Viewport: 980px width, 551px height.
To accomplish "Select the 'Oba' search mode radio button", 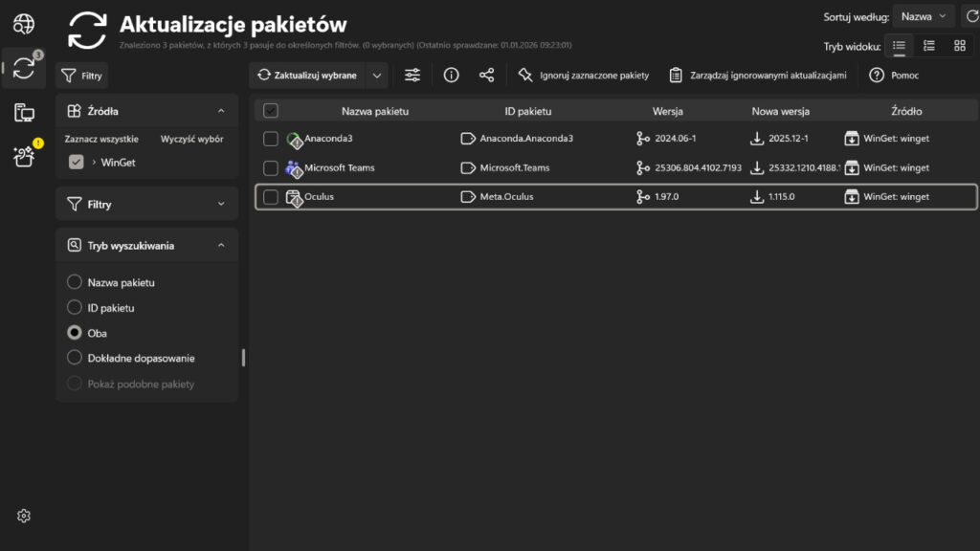I will pos(74,333).
